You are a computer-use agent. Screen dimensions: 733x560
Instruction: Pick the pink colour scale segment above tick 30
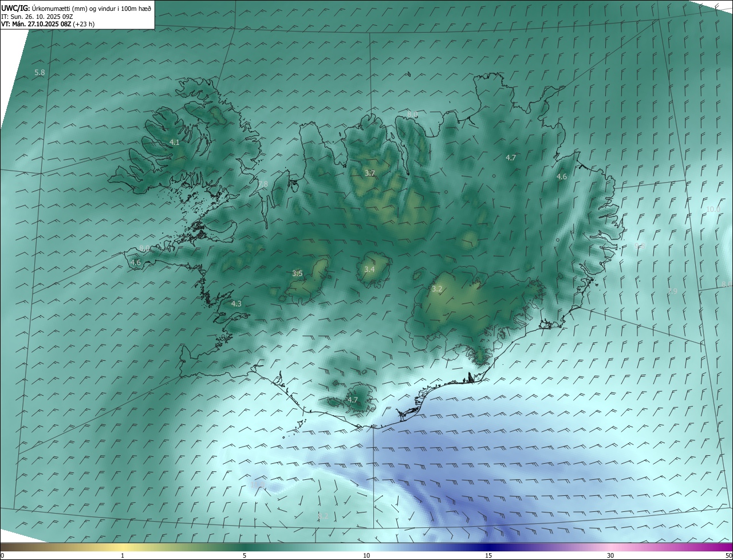point(610,547)
